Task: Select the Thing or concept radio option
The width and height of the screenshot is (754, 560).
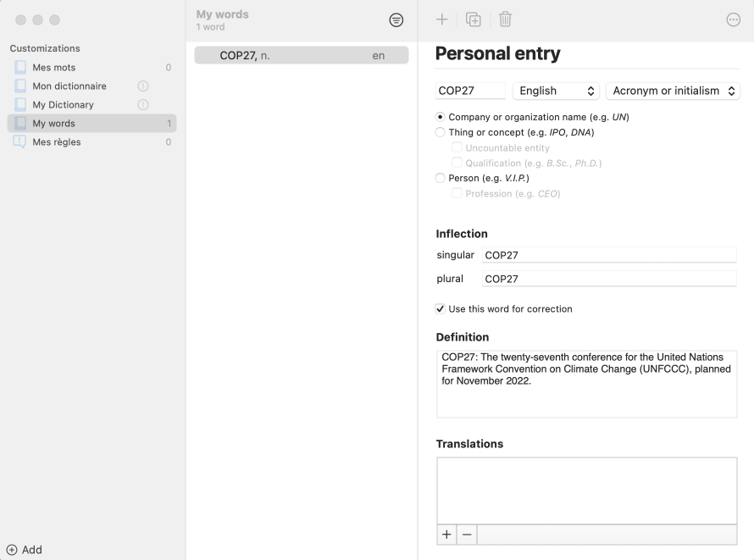Action: click(440, 132)
